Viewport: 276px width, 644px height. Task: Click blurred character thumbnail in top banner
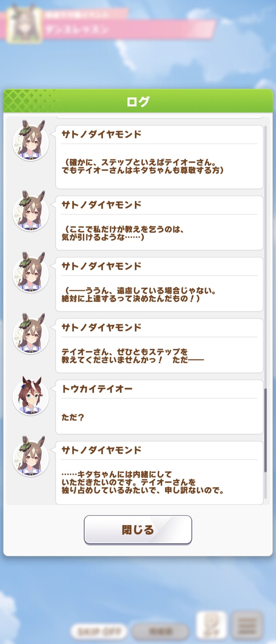25,25
